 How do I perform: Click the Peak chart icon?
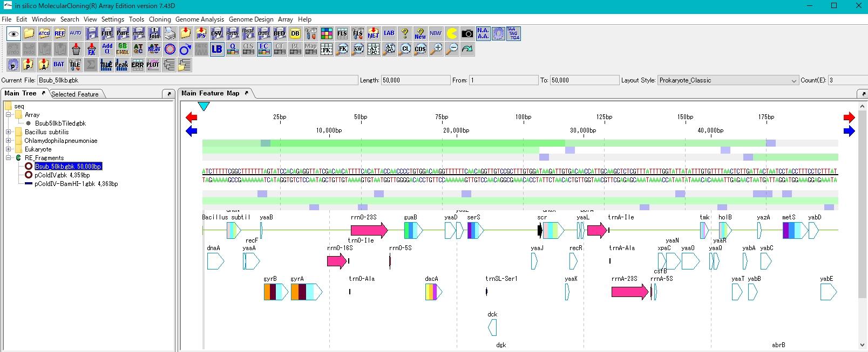tap(122, 65)
